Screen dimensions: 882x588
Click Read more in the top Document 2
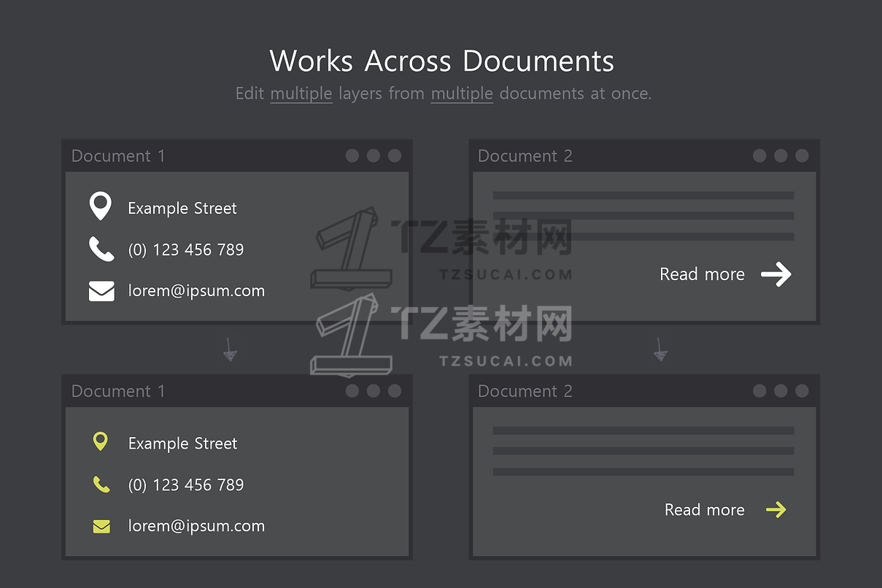click(x=702, y=274)
